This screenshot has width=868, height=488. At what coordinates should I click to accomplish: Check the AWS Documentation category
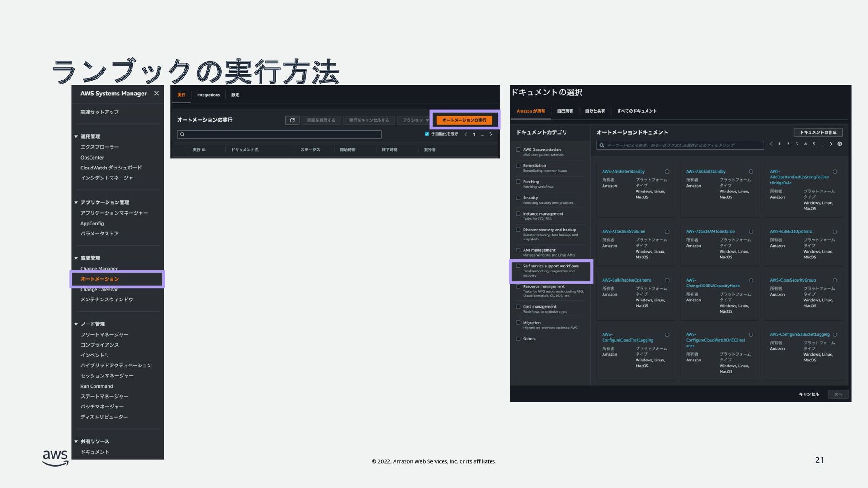(518, 150)
